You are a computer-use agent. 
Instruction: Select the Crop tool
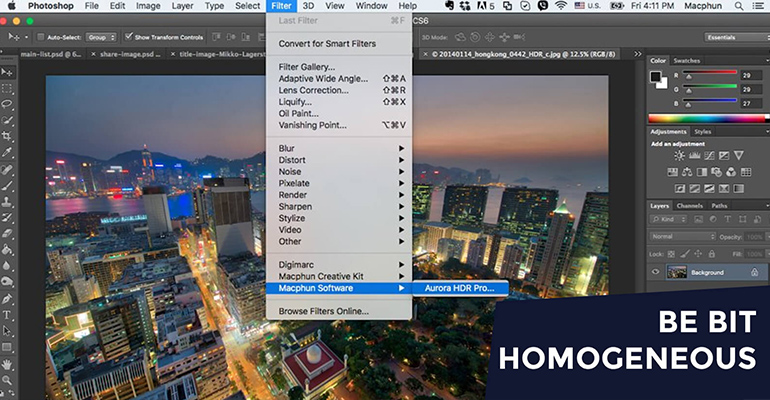point(7,136)
